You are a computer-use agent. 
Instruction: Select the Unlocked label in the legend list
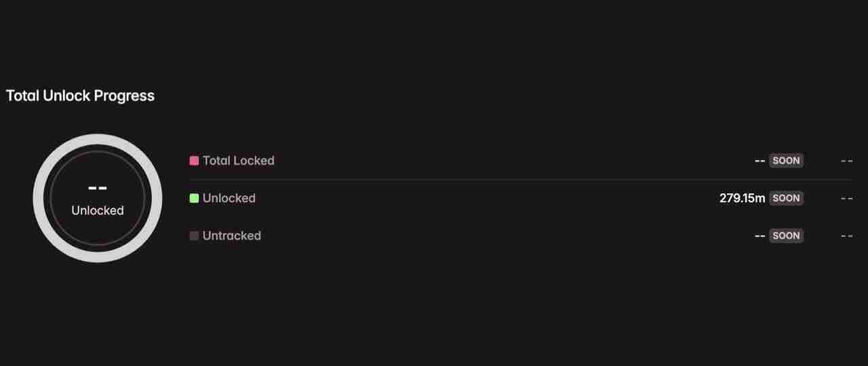[229, 198]
